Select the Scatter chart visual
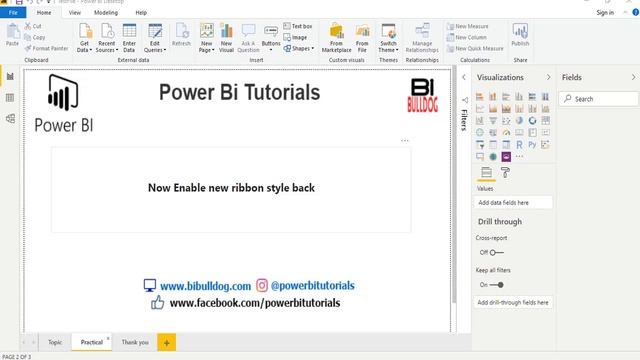This screenshot has height=360, width=640. 506,120
